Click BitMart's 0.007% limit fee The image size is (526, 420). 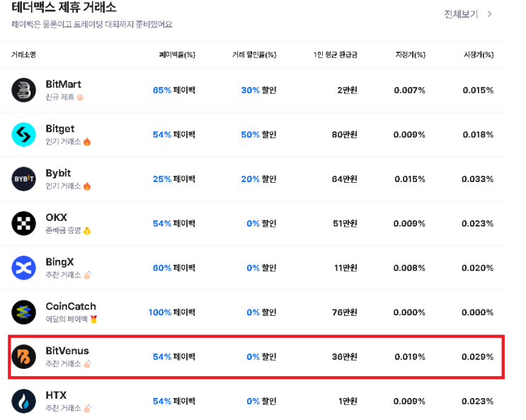click(410, 90)
